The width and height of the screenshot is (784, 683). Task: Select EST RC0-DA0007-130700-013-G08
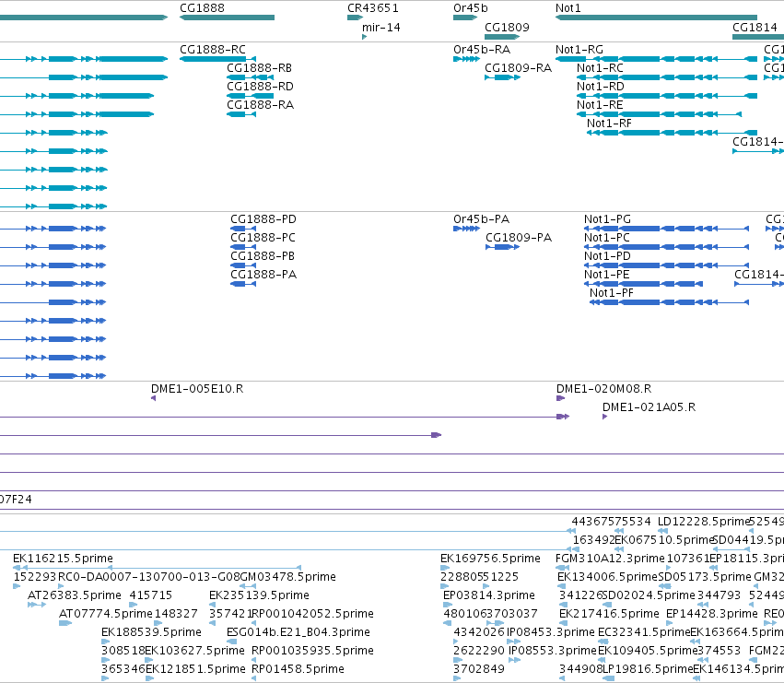pos(149,577)
